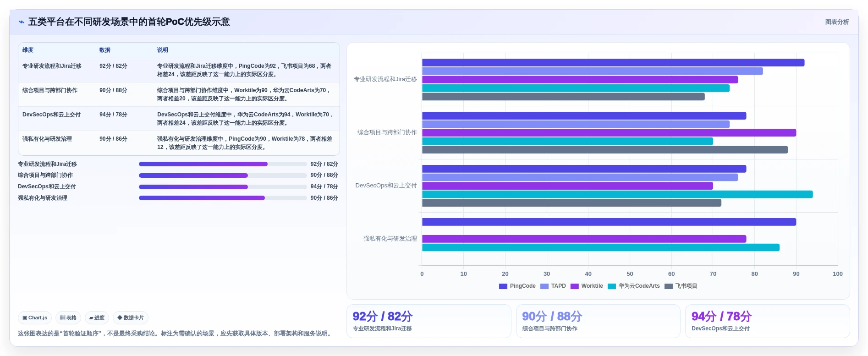This screenshot has width=868, height=356.
Task: Click the 数据卡片 tag chip
Action: coord(131,318)
